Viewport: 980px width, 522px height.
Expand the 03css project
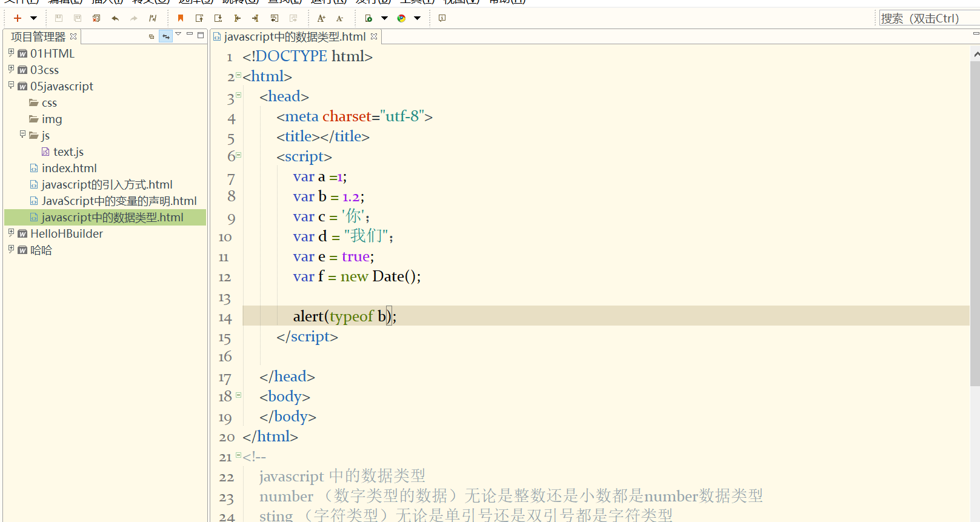pos(11,69)
